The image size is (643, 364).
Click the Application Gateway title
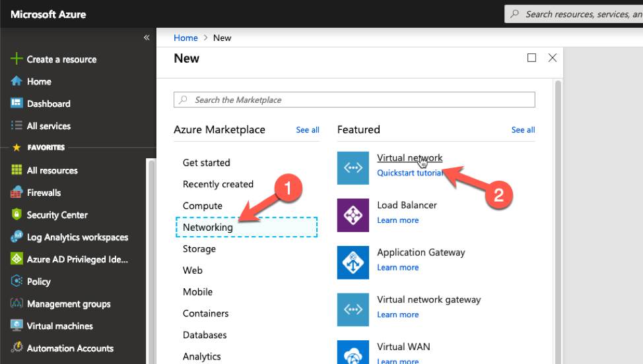pos(421,252)
